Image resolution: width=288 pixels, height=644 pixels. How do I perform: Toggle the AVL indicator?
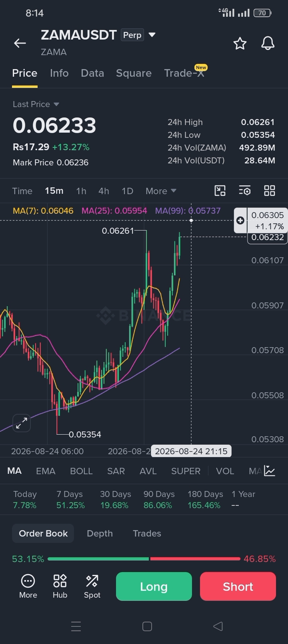click(x=148, y=471)
